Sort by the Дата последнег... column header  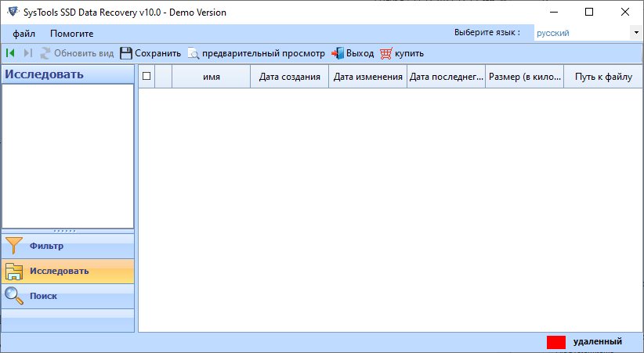click(x=447, y=77)
